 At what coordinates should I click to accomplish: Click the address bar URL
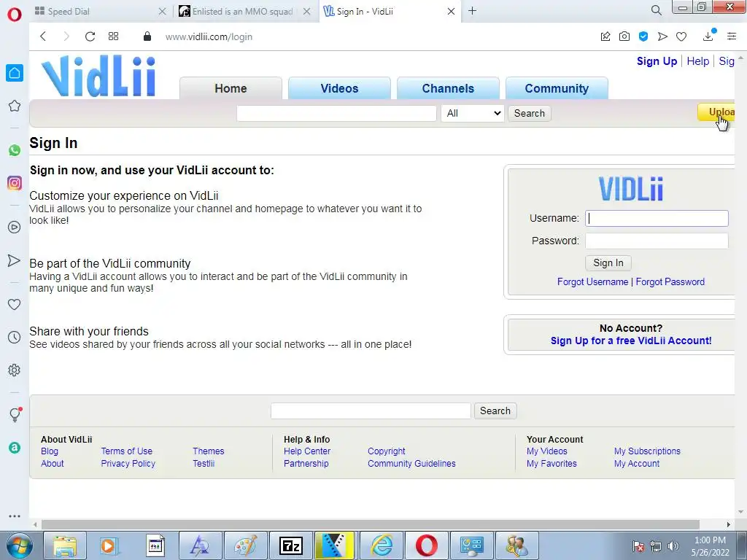[x=209, y=36]
